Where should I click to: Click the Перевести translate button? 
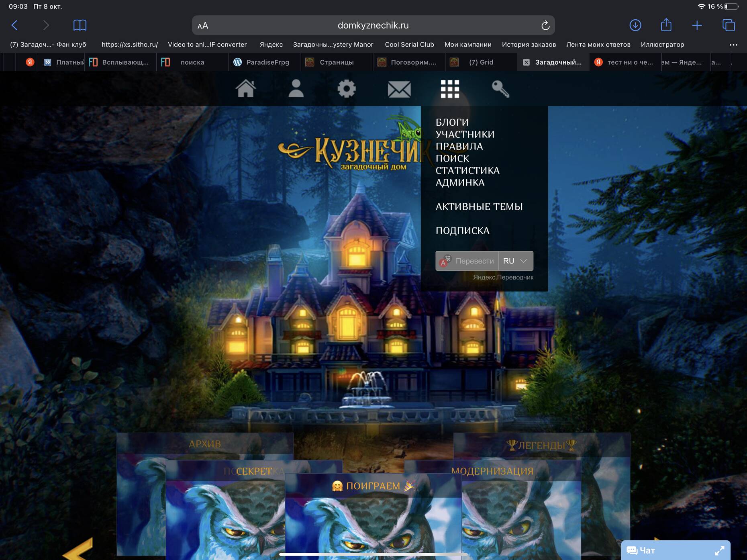click(x=467, y=261)
